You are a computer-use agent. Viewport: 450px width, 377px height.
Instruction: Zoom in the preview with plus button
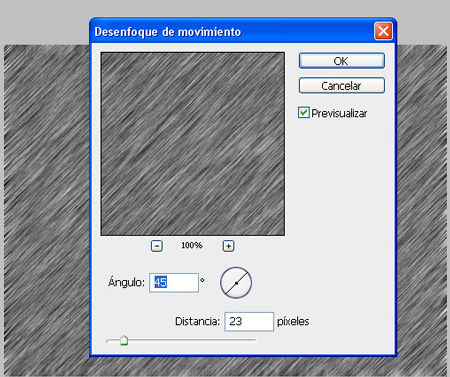(228, 246)
